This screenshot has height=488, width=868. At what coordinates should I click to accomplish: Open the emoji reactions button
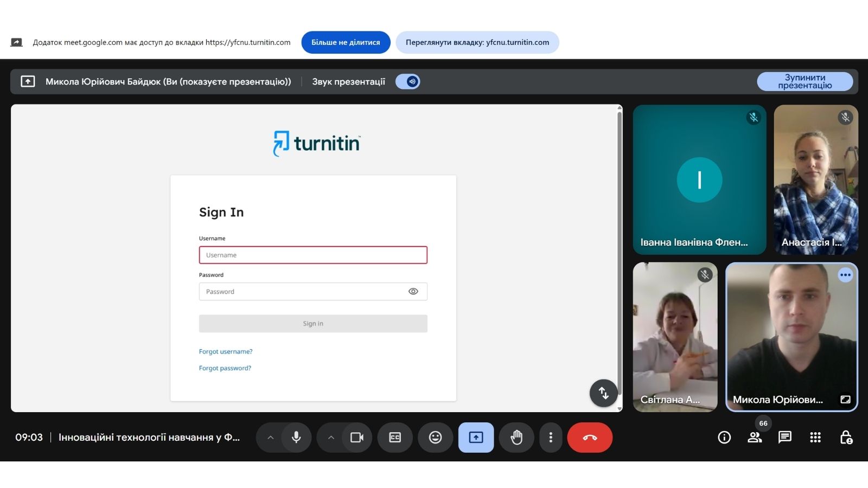(x=435, y=438)
